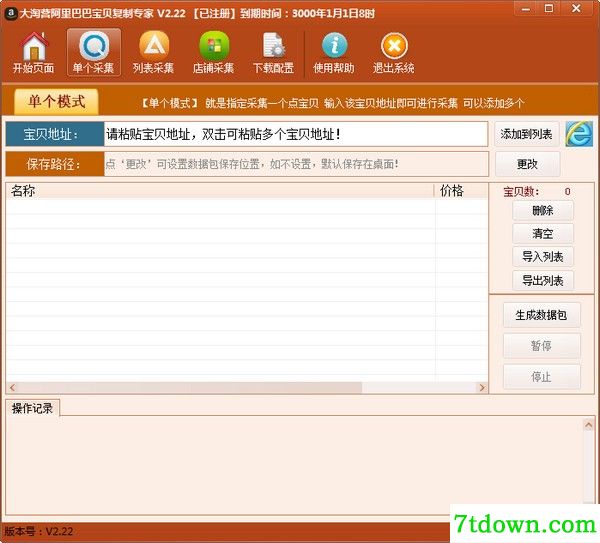This screenshot has height=543, width=600.
Task: Maximize the application window
Action: click(549, 9)
